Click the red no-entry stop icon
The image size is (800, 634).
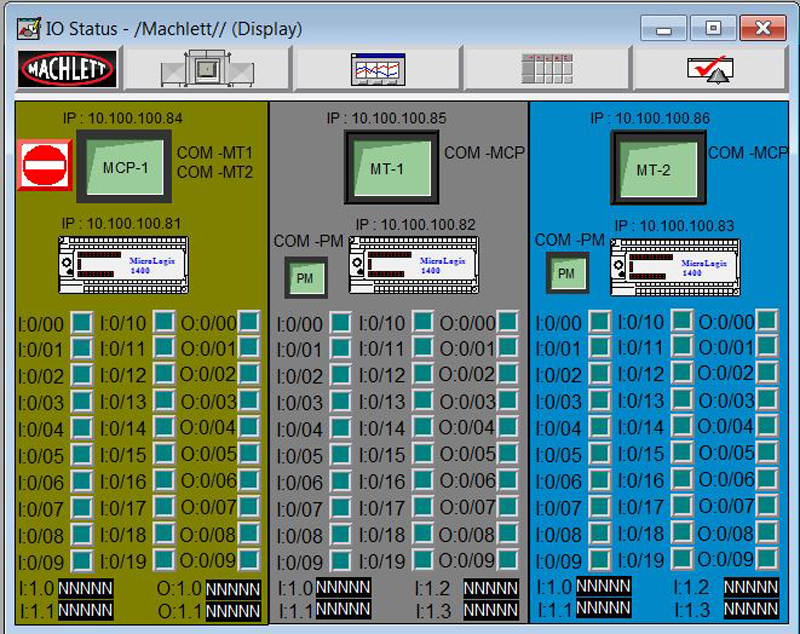coord(45,165)
